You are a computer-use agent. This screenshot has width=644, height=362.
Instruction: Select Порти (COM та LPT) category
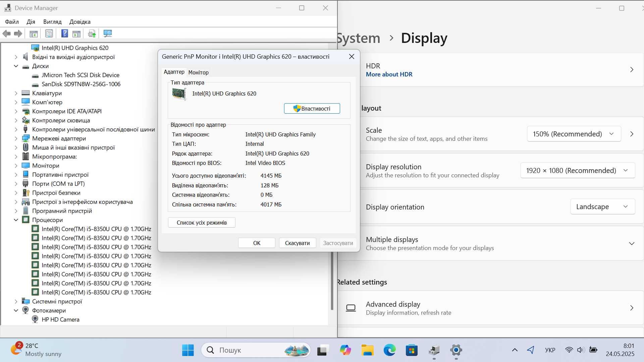(x=58, y=184)
